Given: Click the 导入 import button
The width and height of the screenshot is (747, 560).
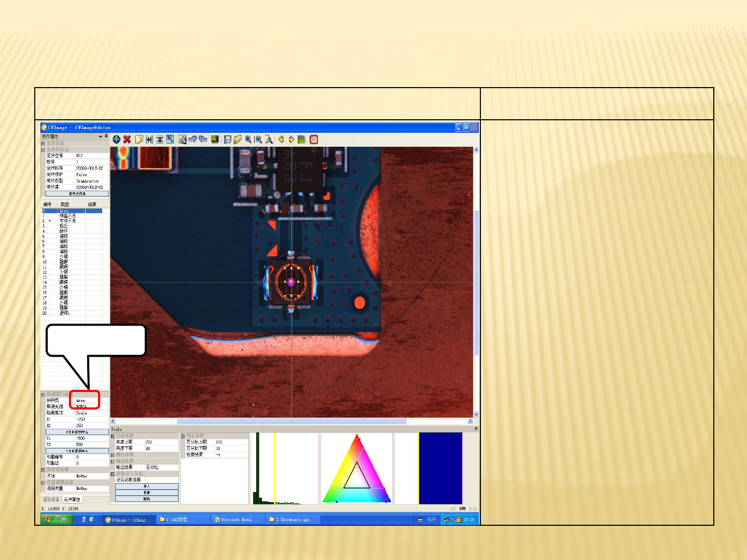Looking at the screenshot, I should click(x=147, y=486).
